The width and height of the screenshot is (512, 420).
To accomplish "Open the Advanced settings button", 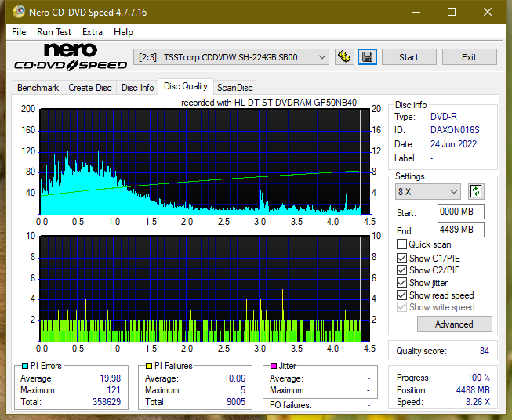I will click(x=454, y=324).
